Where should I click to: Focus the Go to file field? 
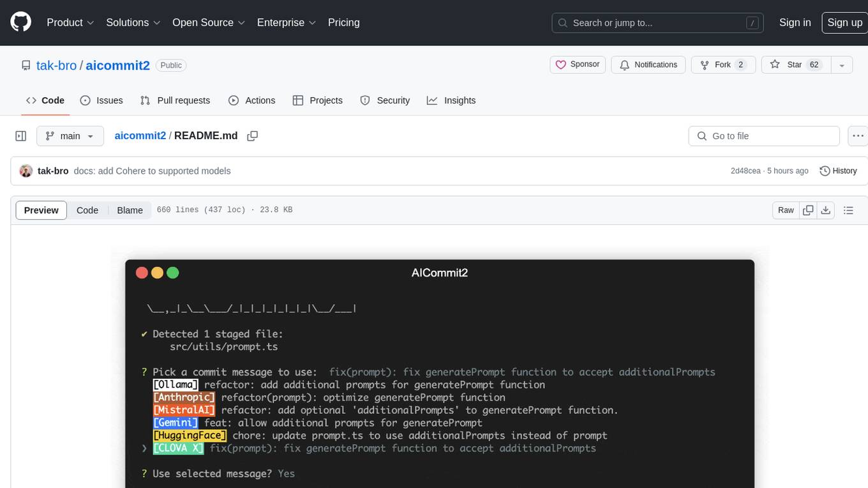pyautogui.click(x=764, y=136)
